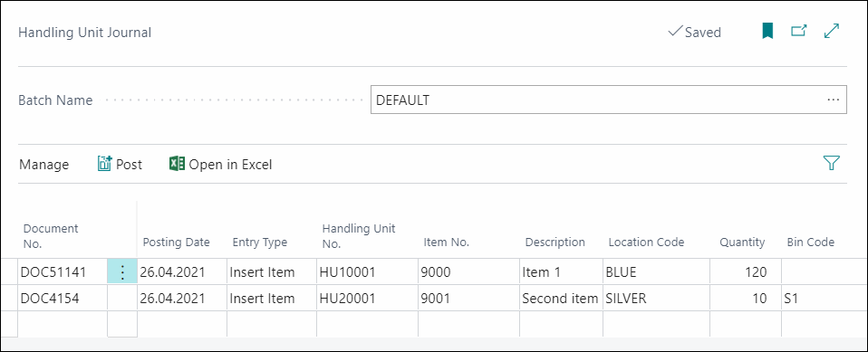Click the Batch Name DEFAULT field
Screen dimensions: 868x352
[x=608, y=100]
